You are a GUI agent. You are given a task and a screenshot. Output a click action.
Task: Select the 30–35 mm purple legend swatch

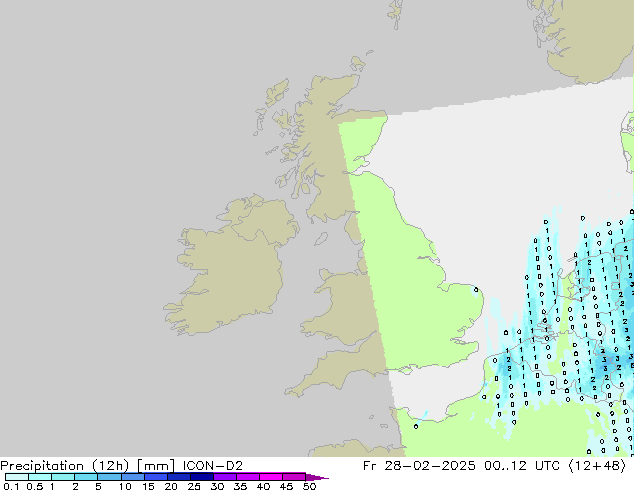225,477
